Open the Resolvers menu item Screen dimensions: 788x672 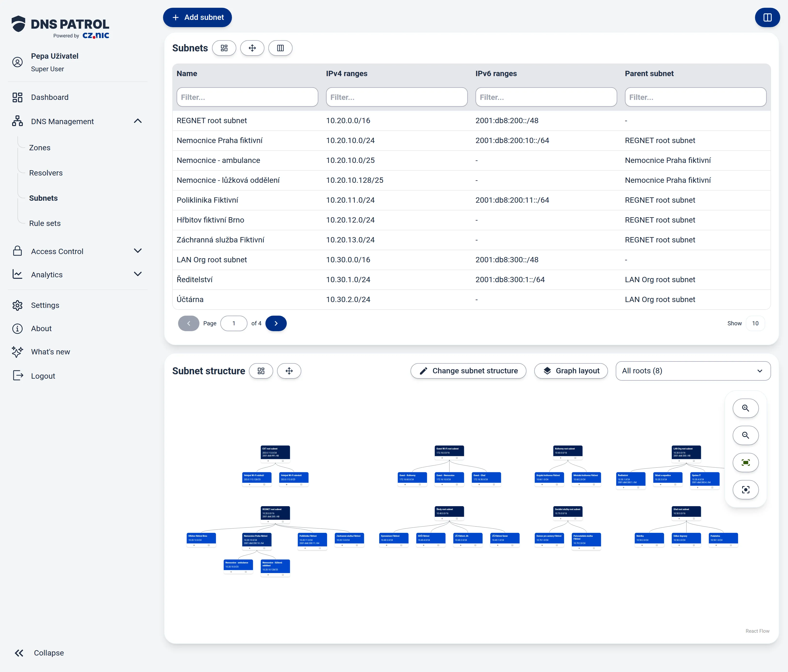[46, 173]
